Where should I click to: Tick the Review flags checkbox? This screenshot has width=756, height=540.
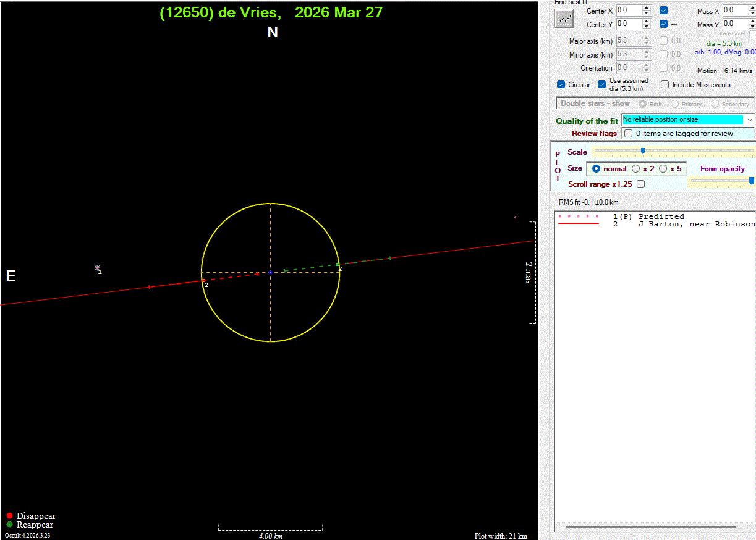coord(629,134)
